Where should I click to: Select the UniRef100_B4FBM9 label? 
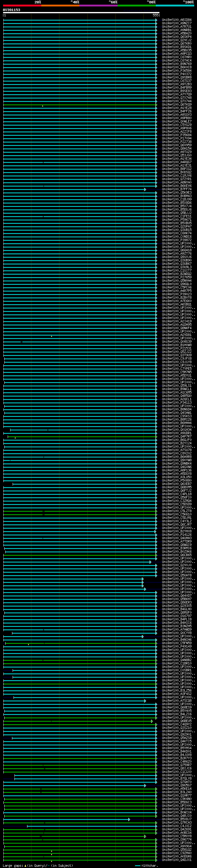(x=176, y=88)
